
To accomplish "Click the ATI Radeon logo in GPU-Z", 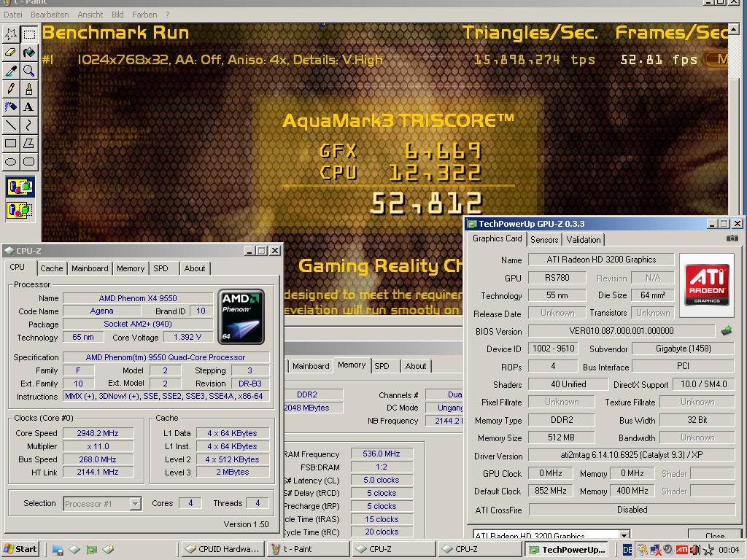I will pyautogui.click(x=707, y=285).
